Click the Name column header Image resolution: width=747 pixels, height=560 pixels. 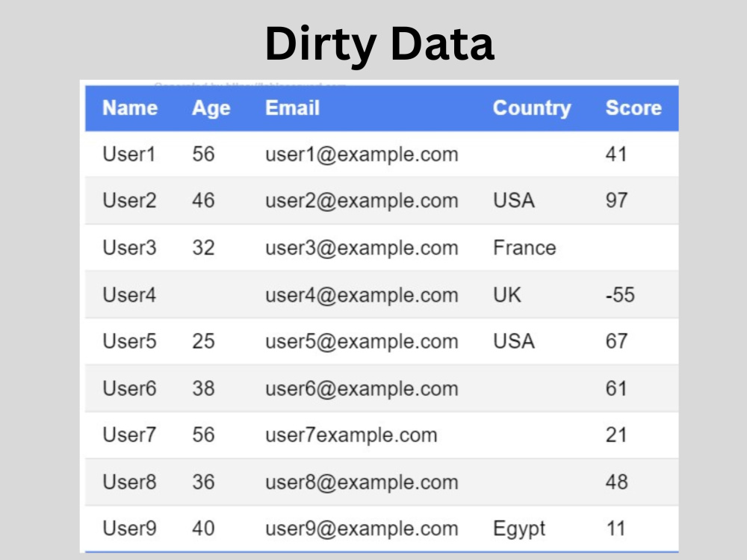(130, 108)
